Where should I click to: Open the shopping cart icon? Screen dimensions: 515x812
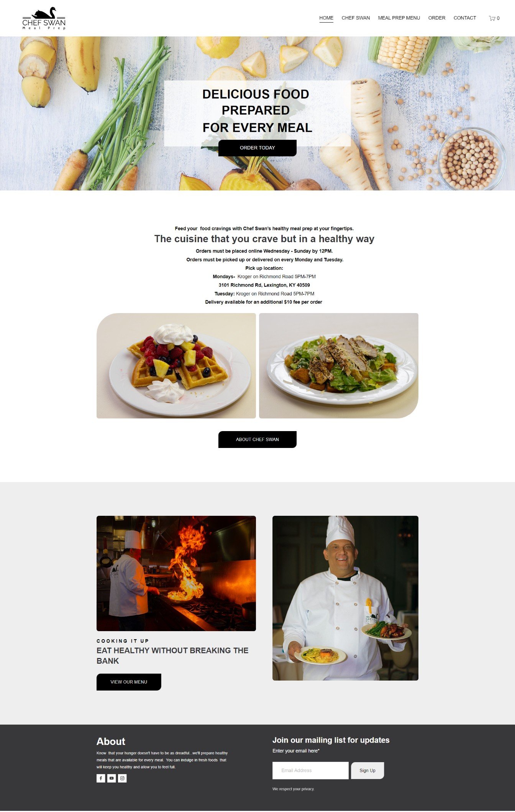click(494, 18)
